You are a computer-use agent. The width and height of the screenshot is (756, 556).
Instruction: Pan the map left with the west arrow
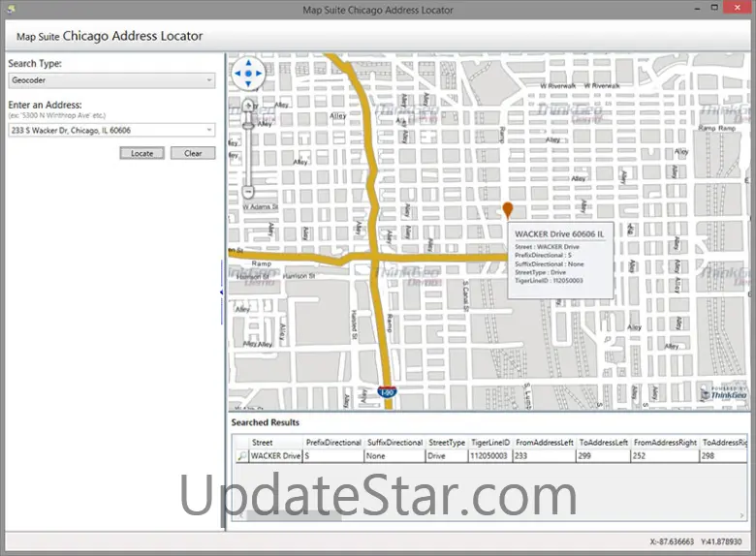(x=237, y=74)
